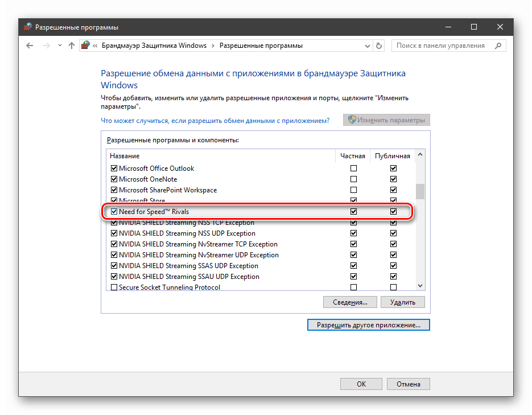Select NVIDIA SHIELD Streaming SSAU UDP Exception
Image resolution: width=532 pixels, height=415 pixels.
(x=261, y=277)
